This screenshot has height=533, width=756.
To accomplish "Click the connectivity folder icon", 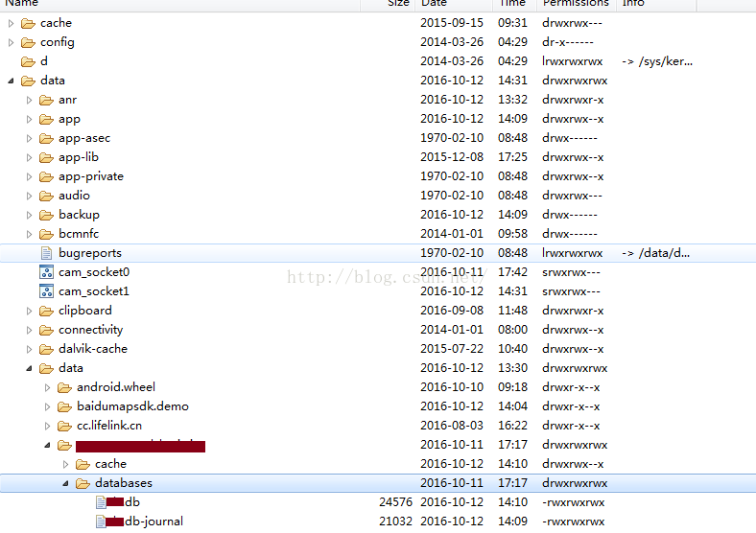I will [46, 330].
